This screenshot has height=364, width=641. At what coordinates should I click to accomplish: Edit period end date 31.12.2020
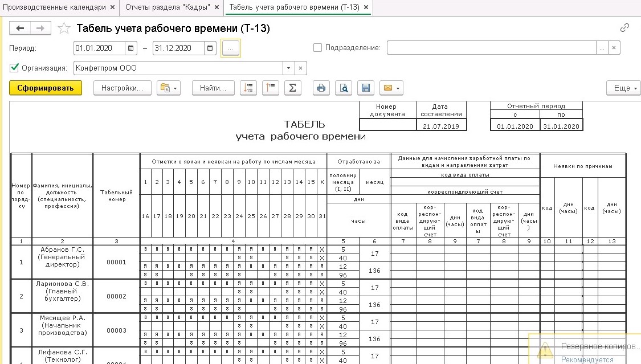[x=178, y=48]
